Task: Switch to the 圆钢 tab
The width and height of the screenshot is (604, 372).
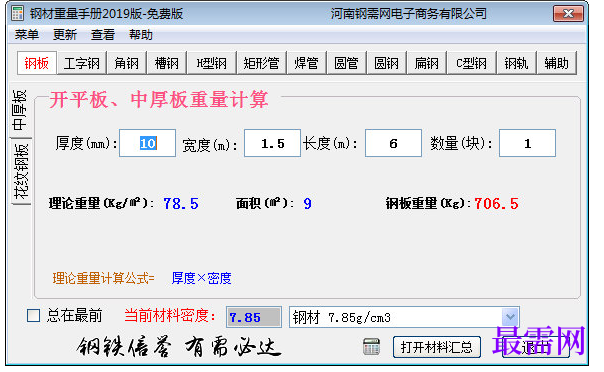Action: coord(386,63)
